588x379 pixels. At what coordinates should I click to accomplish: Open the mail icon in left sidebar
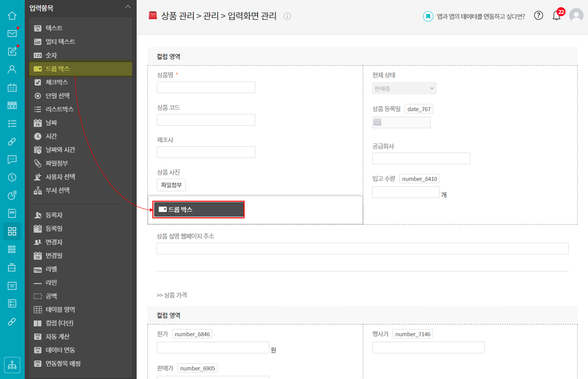(x=12, y=33)
